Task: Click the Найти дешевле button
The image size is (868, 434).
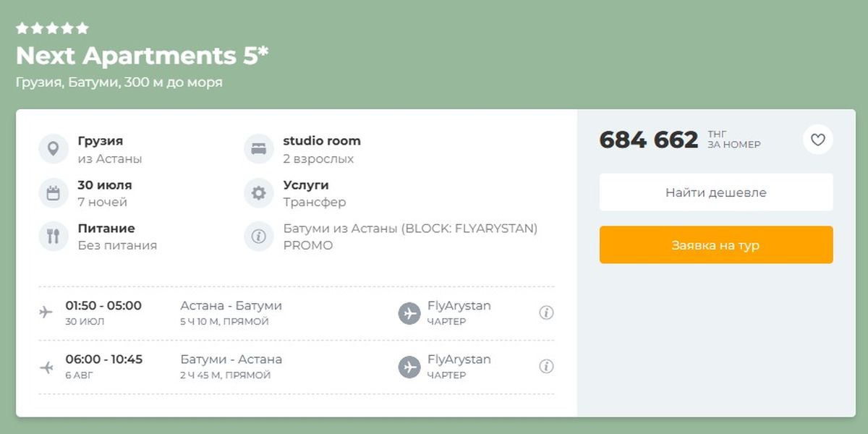Action: pyautogui.click(x=716, y=192)
